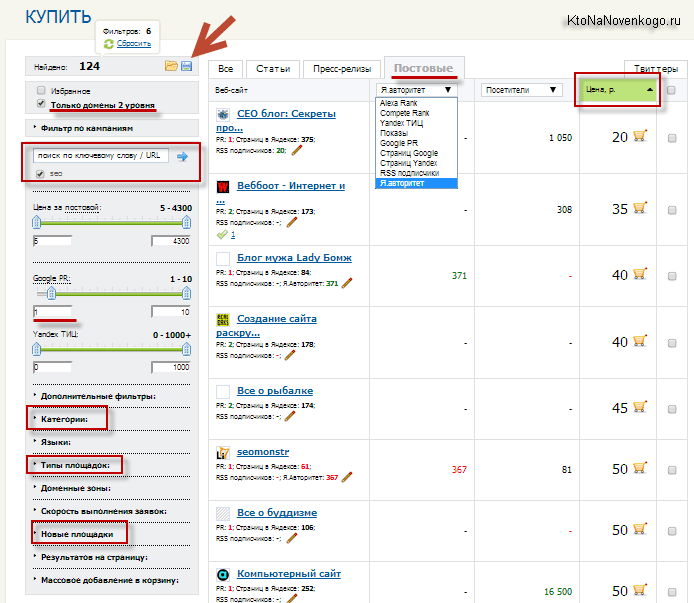Viewport: 694px width, 603px height.
Task: Open the Я.авторитет column dropdown
Action: tap(416, 90)
